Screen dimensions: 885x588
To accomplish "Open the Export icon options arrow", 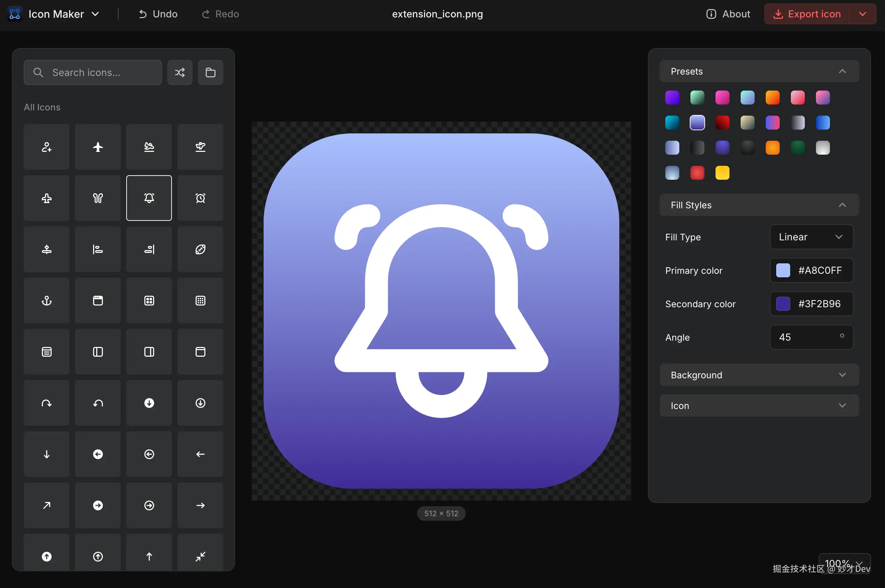I will [862, 14].
